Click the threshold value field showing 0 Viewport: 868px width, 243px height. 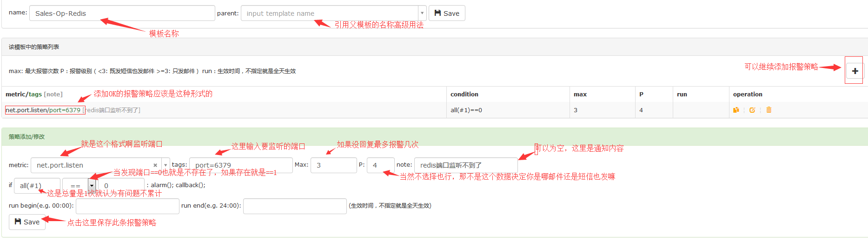[121, 186]
